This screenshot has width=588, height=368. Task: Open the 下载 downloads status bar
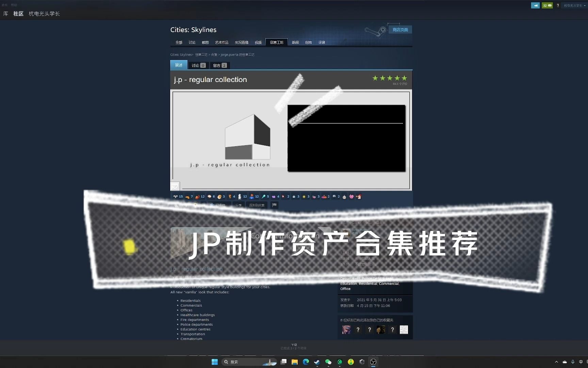tap(294, 347)
